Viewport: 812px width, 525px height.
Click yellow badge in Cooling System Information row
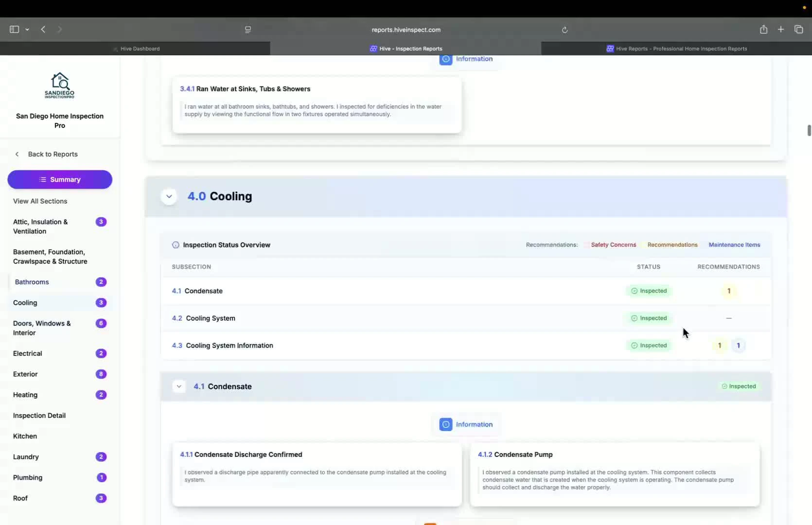click(x=720, y=346)
